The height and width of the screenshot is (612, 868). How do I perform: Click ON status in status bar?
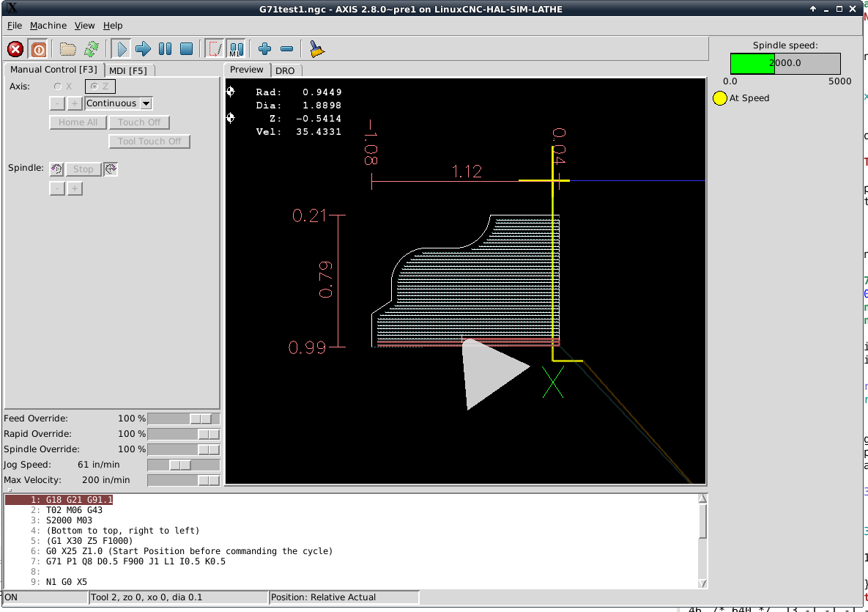pos(45,597)
